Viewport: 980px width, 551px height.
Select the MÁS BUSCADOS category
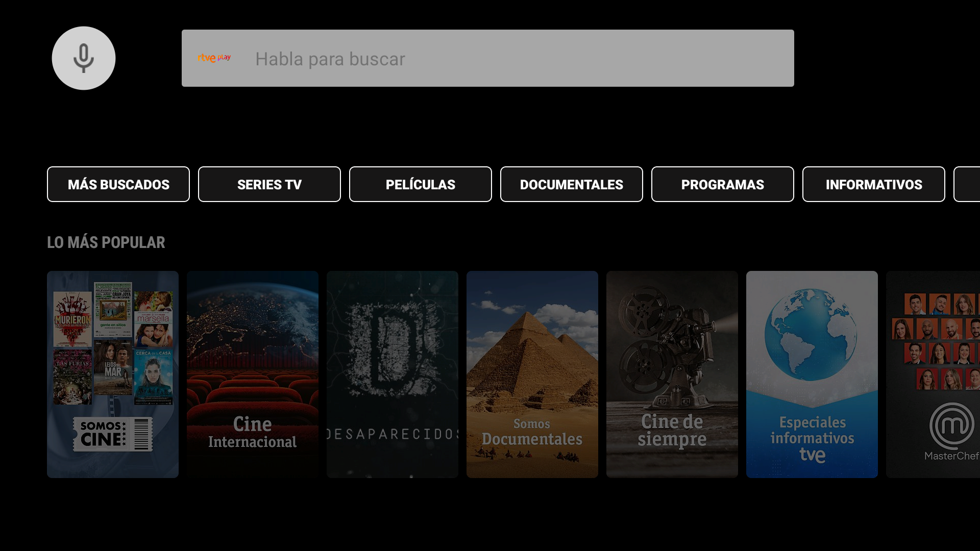click(x=118, y=184)
